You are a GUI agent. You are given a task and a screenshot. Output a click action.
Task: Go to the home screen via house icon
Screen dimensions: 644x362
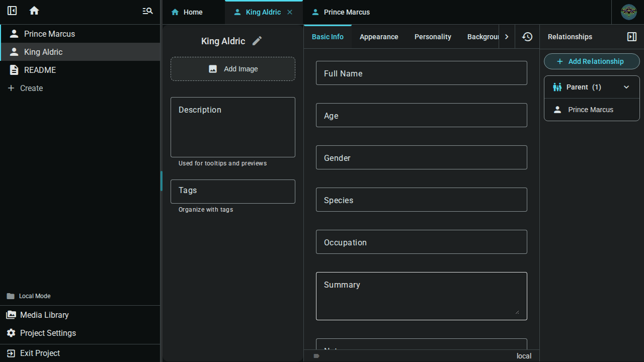coord(34,11)
